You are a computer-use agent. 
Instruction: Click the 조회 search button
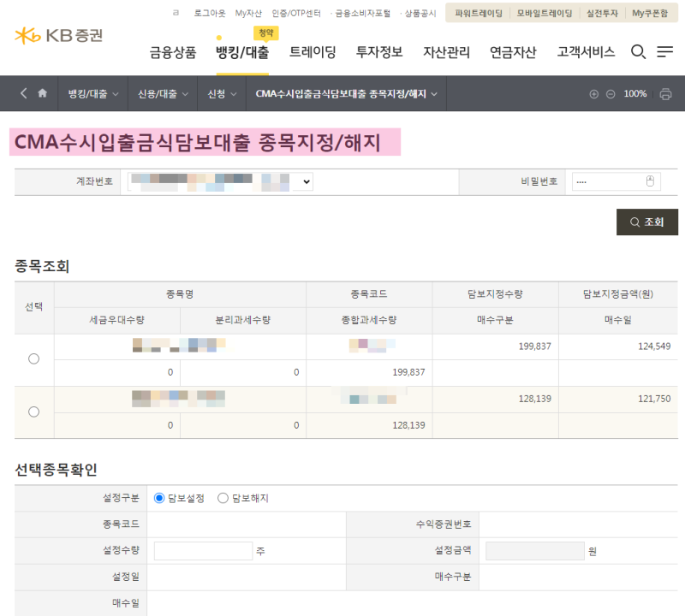647,222
